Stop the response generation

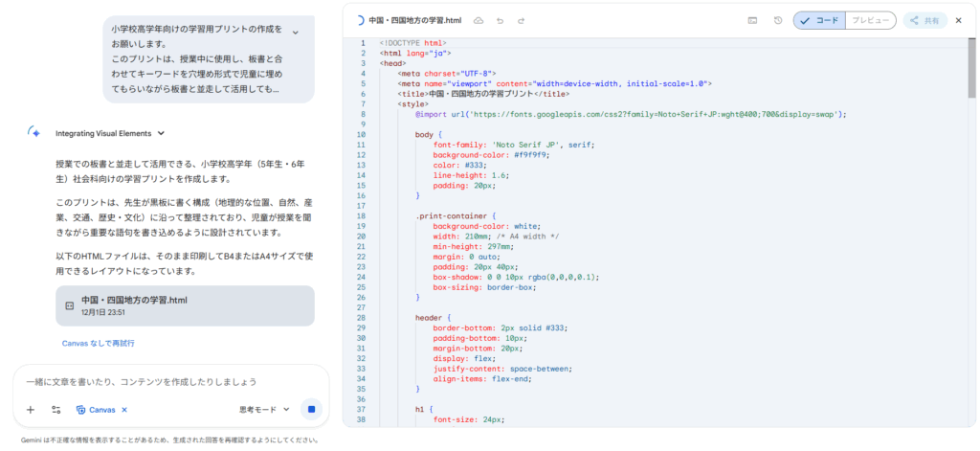311,410
